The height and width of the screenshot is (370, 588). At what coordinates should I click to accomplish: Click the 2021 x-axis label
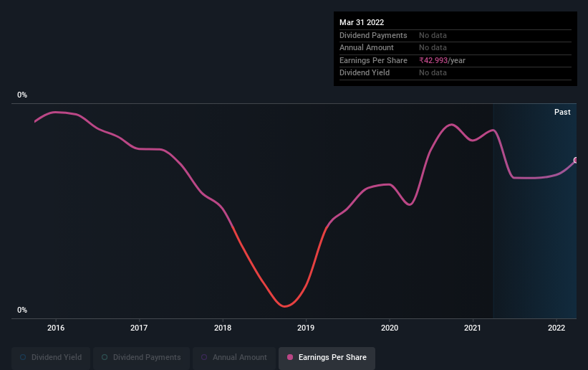point(473,328)
